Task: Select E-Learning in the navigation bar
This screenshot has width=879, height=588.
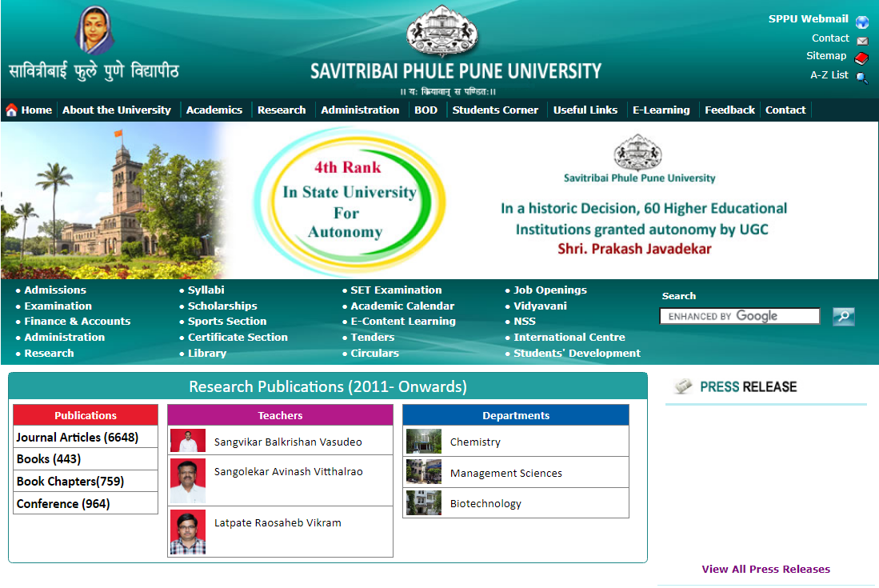Action: [x=661, y=110]
